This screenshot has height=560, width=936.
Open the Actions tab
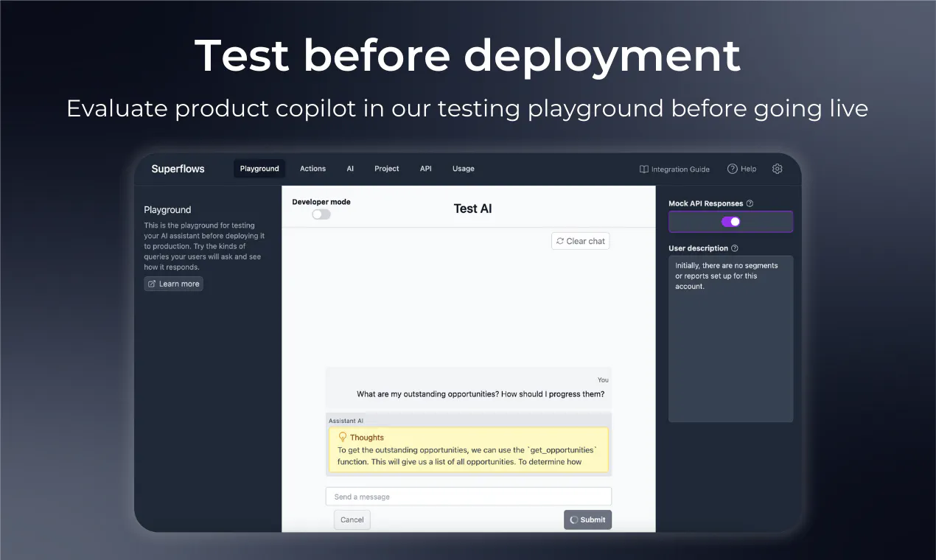click(312, 169)
